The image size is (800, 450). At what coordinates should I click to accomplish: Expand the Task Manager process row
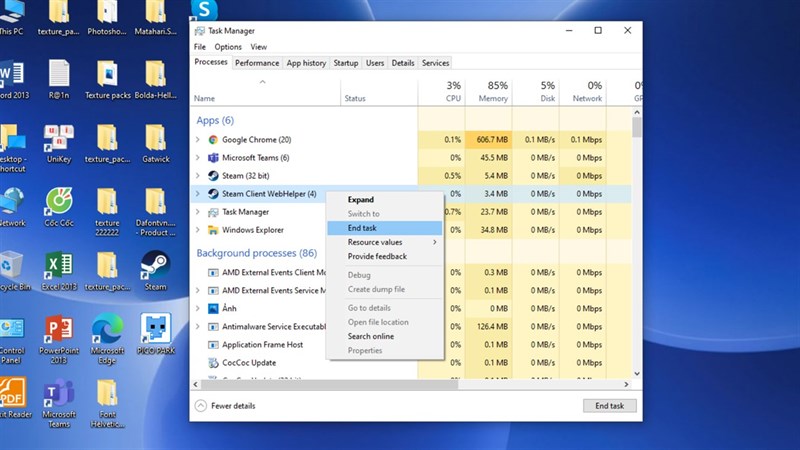[x=198, y=212]
